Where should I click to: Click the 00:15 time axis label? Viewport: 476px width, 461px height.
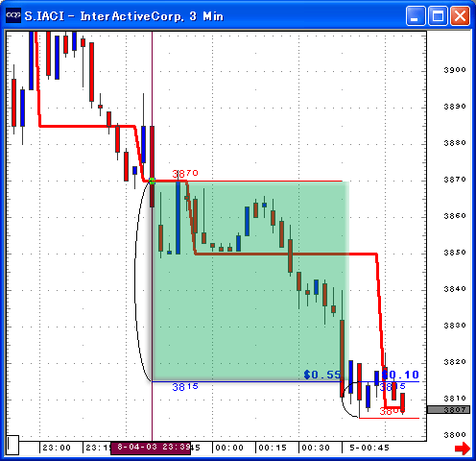[273, 448]
